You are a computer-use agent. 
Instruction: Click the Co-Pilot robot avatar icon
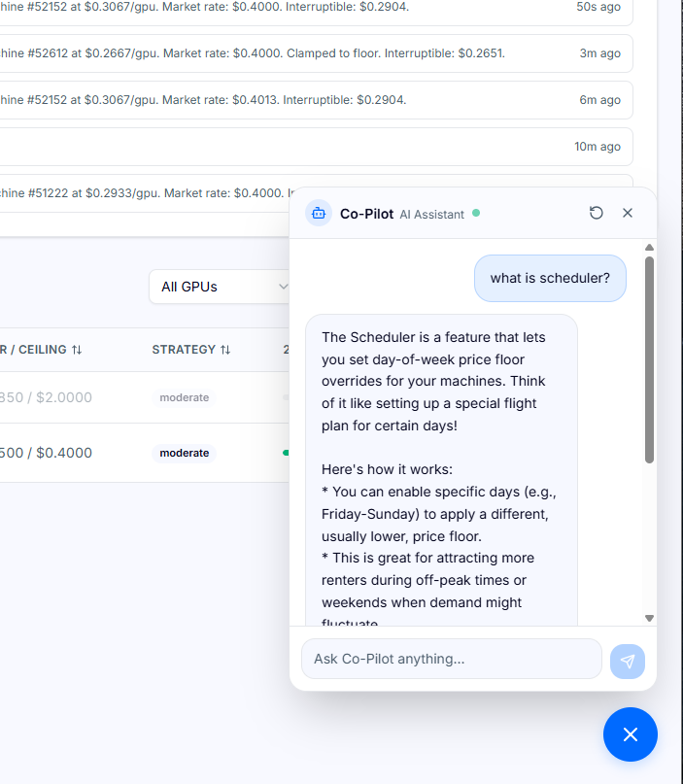pyautogui.click(x=319, y=214)
